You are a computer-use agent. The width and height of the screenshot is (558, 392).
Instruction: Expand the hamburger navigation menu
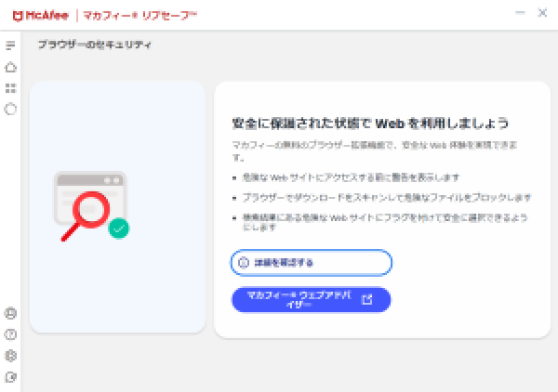pos(11,46)
